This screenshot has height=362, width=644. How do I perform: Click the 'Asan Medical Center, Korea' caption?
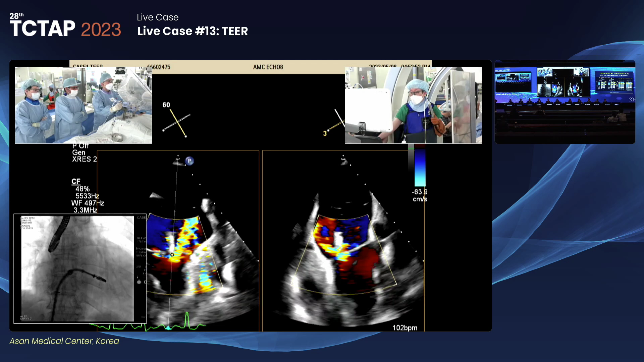64,341
